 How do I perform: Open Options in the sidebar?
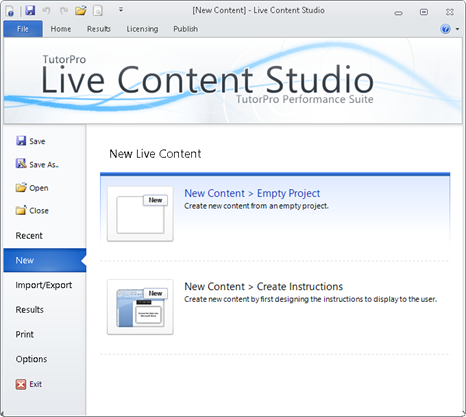click(31, 359)
